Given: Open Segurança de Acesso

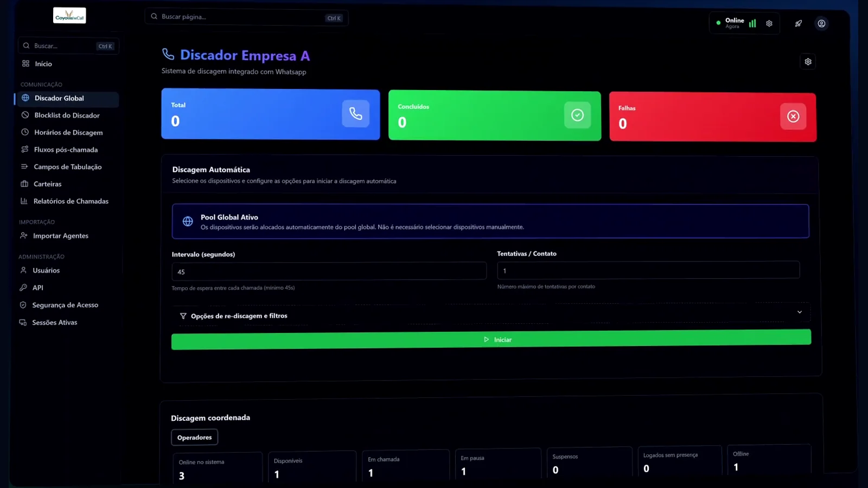Looking at the screenshot, I should pos(65,305).
